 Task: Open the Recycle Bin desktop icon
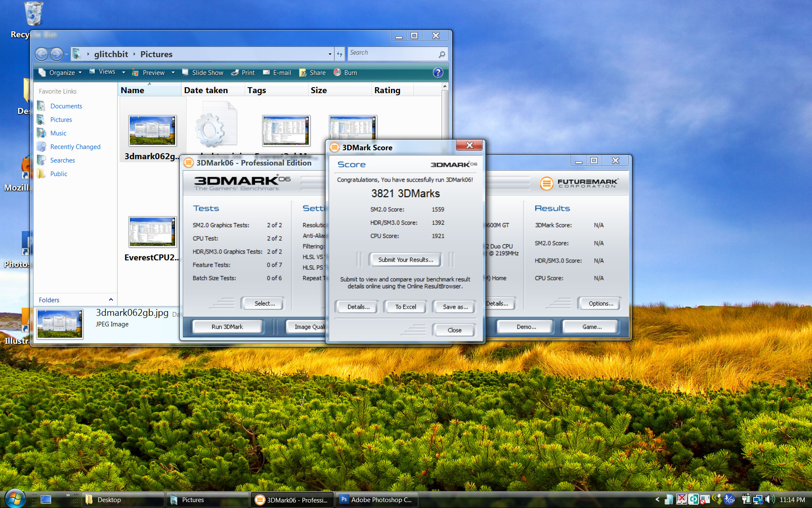tap(33, 19)
